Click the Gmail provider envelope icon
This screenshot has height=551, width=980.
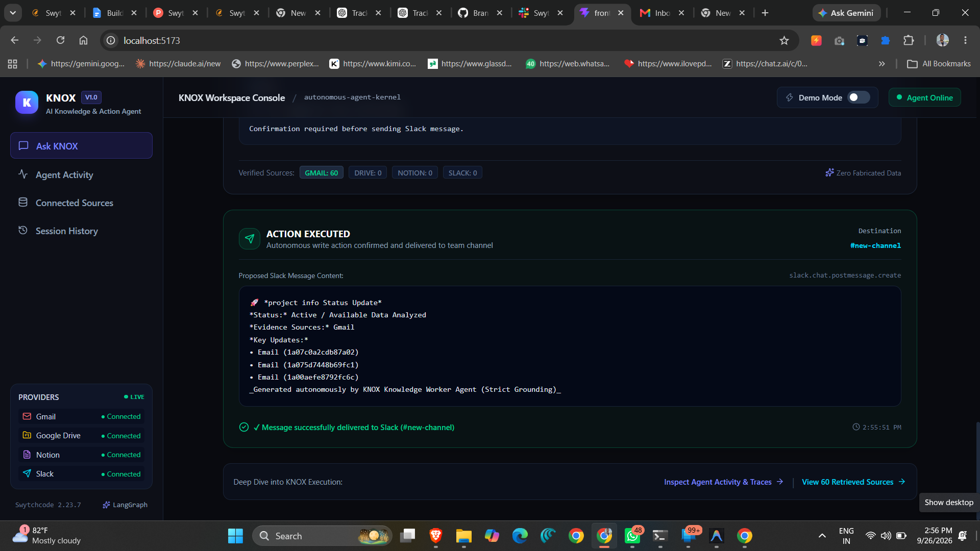pos(27,416)
